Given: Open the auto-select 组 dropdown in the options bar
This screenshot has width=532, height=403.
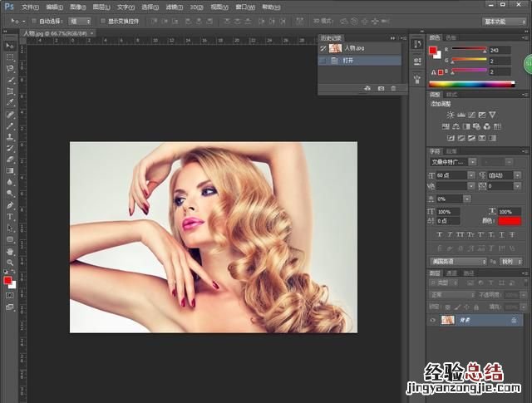Looking at the screenshot, I should [x=80, y=20].
